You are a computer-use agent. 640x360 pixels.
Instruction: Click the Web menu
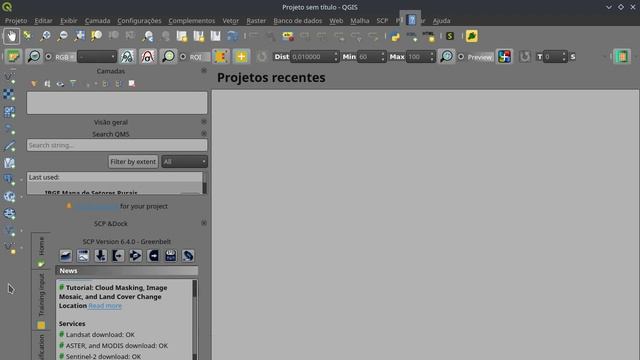[x=336, y=20]
